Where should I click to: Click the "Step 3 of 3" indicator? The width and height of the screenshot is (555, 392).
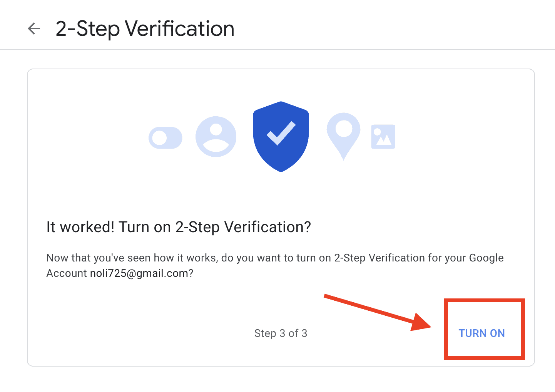(281, 333)
